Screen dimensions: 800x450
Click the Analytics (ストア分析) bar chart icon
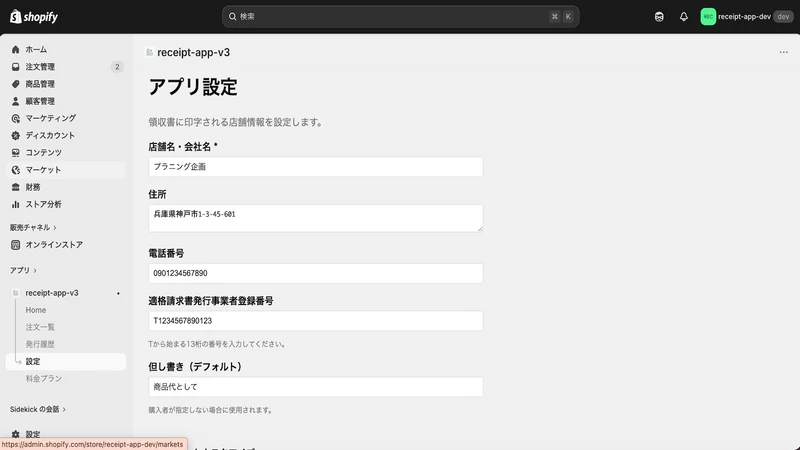click(15, 204)
